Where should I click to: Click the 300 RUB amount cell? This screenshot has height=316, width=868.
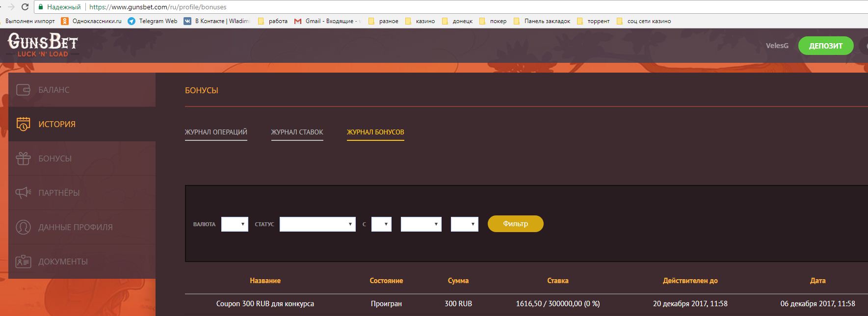[458, 304]
